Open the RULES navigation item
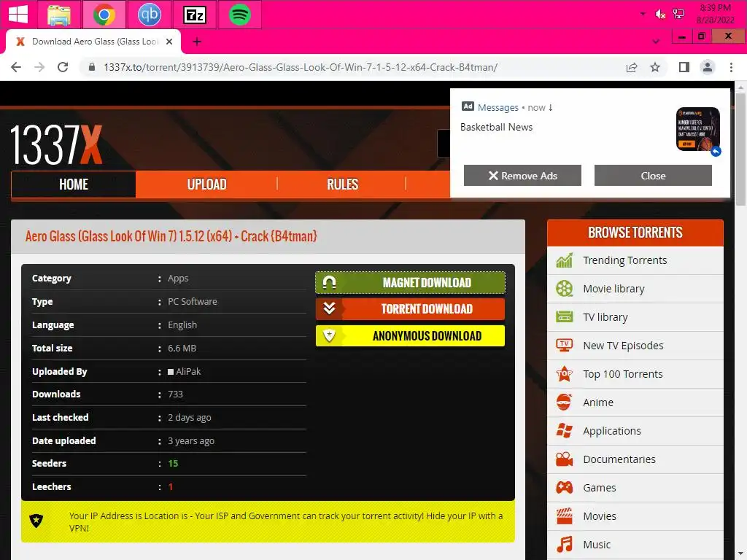 342,184
